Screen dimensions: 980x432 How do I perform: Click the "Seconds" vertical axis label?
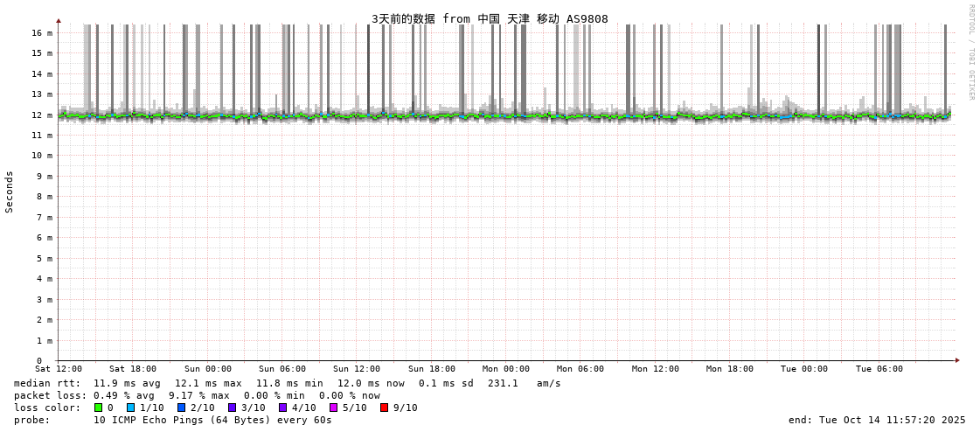pyautogui.click(x=10, y=192)
